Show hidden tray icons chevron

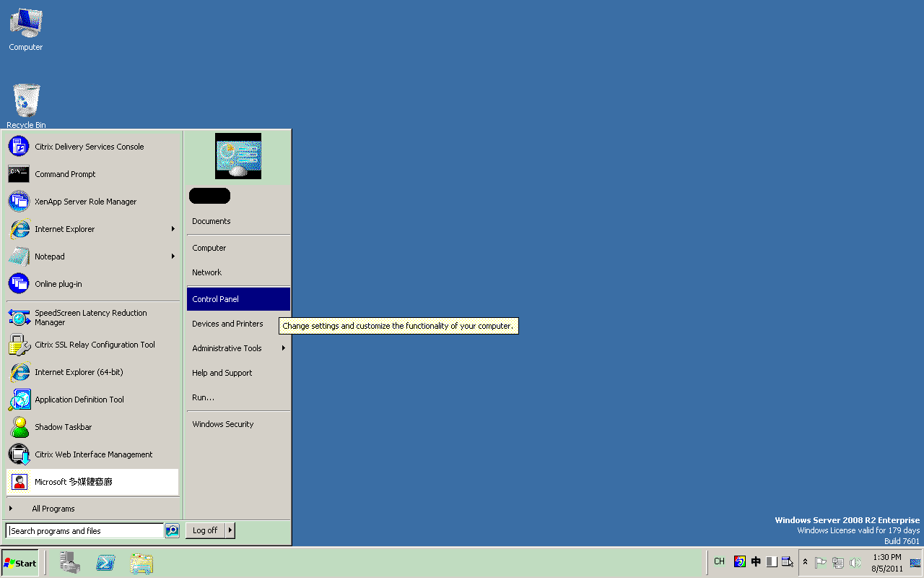point(806,562)
